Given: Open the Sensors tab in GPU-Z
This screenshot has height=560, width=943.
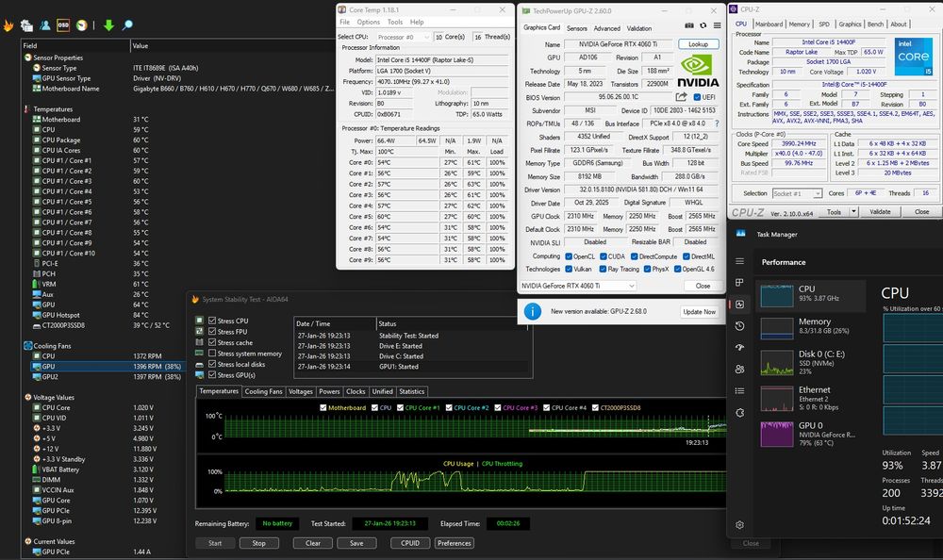Looking at the screenshot, I should point(576,28).
